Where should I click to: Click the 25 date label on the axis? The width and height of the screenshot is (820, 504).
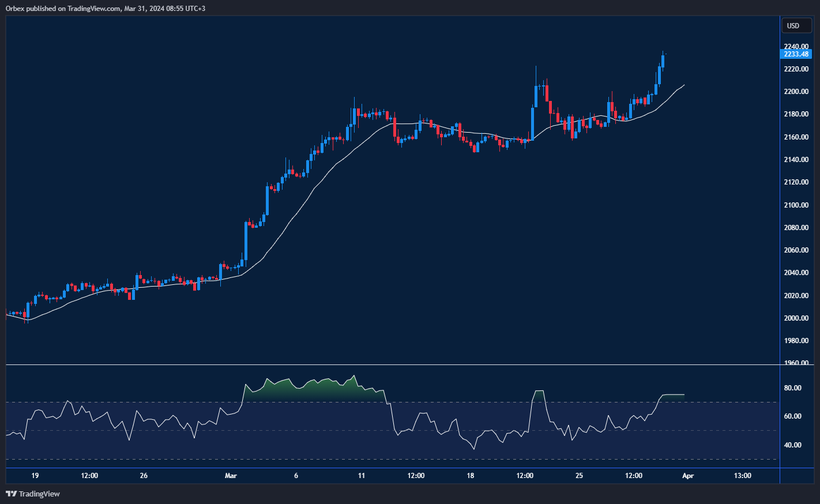[579, 476]
